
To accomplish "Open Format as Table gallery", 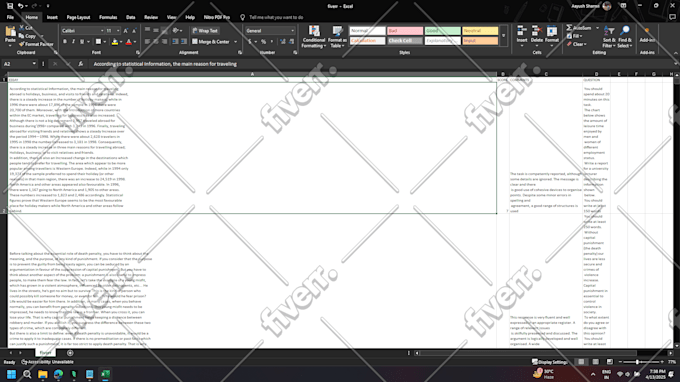I will pyautogui.click(x=337, y=36).
